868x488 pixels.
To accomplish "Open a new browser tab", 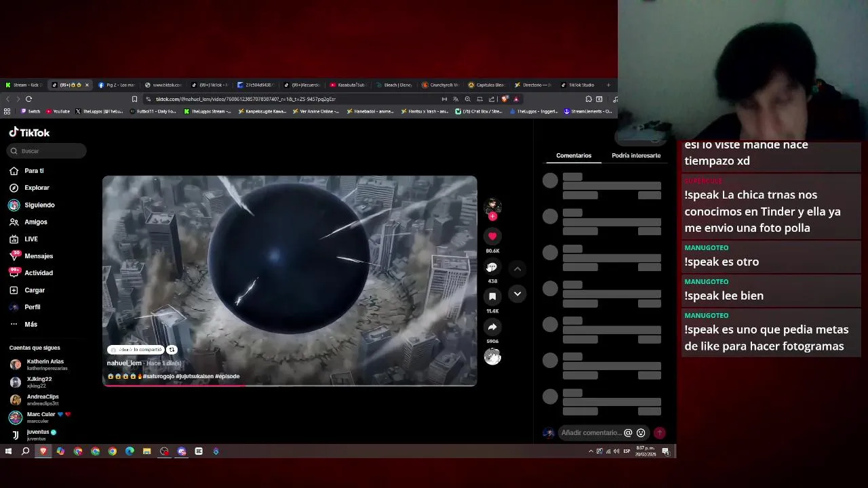I will [x=608, y=85].
